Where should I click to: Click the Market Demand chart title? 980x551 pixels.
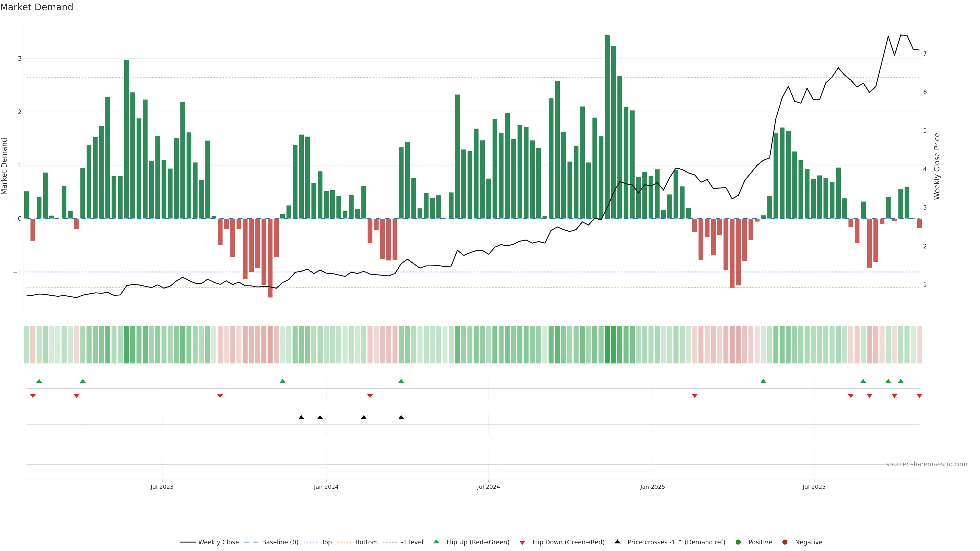click(36, 7)
